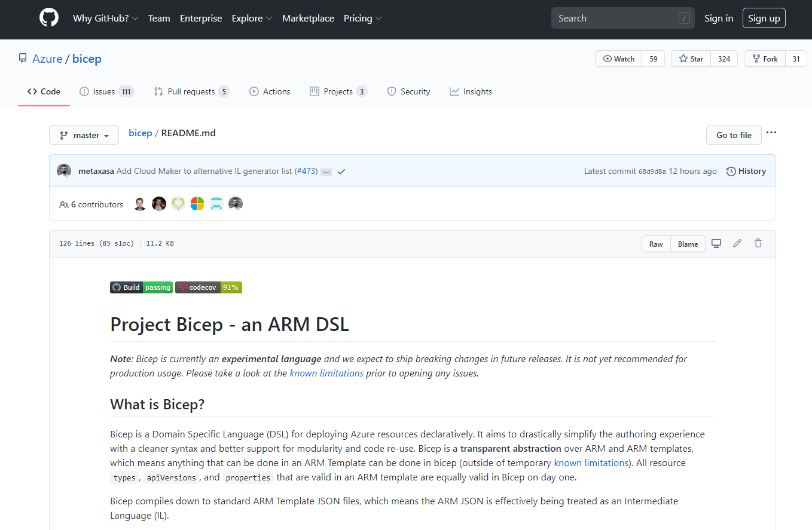Image resolution: width=812 pixels, height=530 pixels.
Task: Click Team in the top navigation
Action: tap(159, 19)
